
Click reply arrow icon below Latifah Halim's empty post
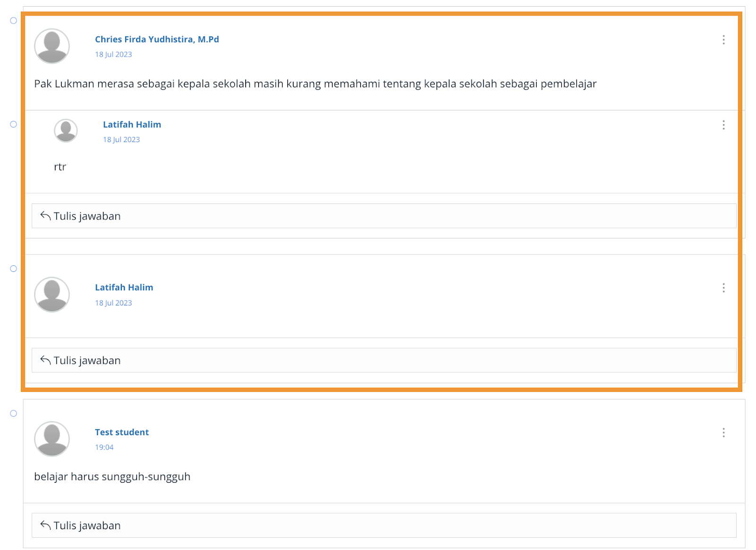tap(45, 360)
